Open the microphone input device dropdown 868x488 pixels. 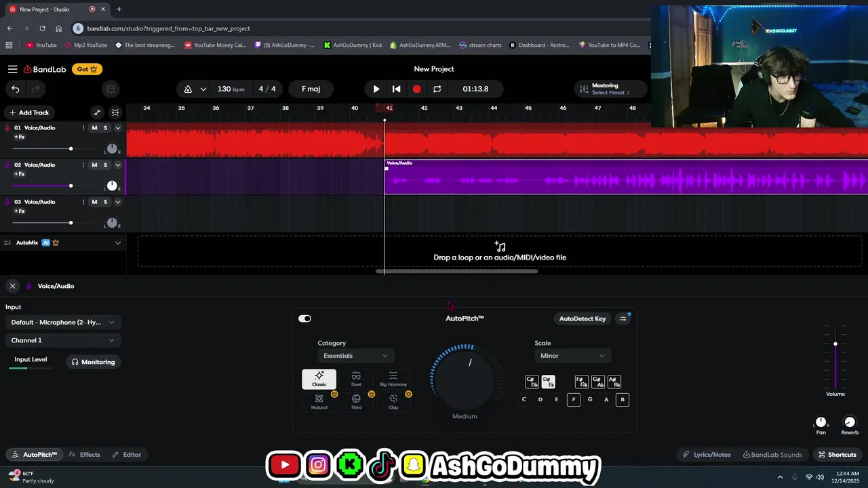pos(62,322)
